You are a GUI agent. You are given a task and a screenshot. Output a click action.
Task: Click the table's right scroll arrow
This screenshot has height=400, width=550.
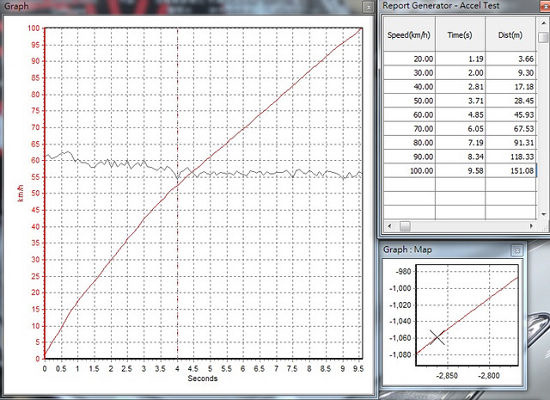click(531, 226)
